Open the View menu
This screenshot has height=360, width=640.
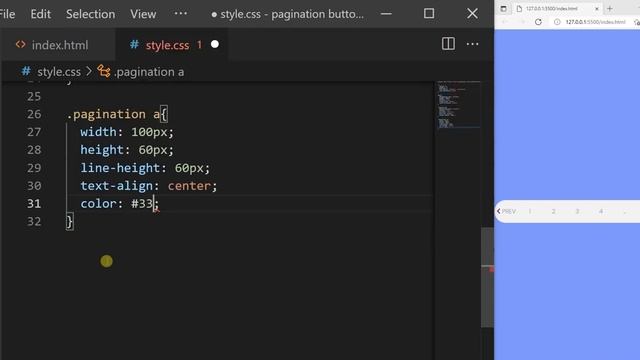[143, 14]
